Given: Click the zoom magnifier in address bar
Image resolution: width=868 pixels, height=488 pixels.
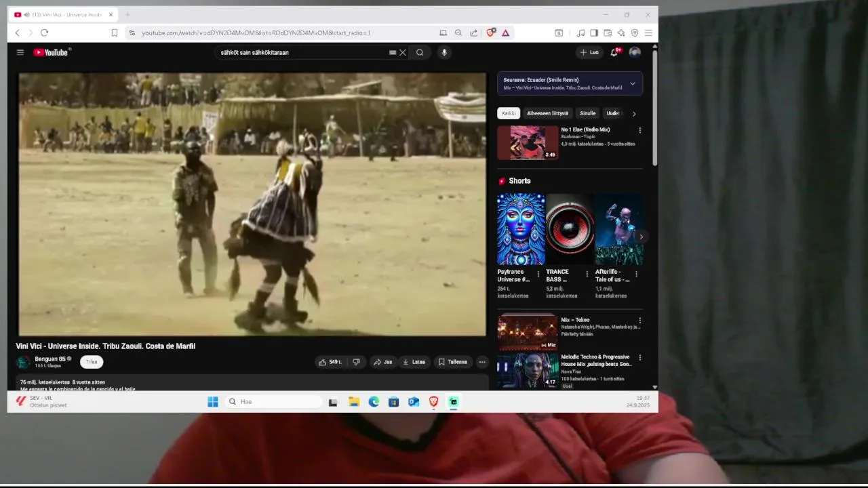Looking at the screenshot, I should coord(458,33).
